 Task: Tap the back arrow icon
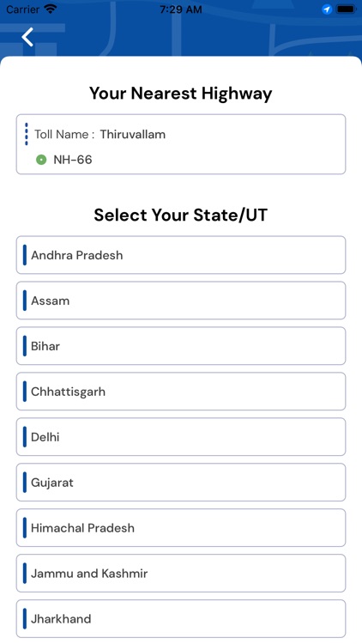tap(27, 37)
